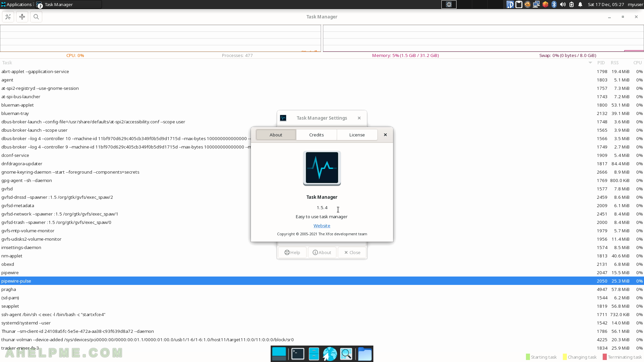The image size is (644, 362).
Task: Open application finder magnifier in dock
Action: (346, 354)
